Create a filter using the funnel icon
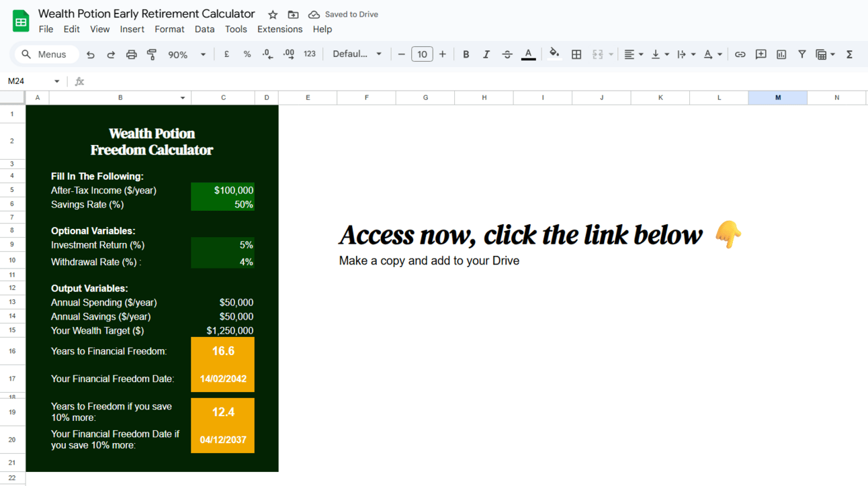This screenshot has width=868, height=486. (802, 54)
